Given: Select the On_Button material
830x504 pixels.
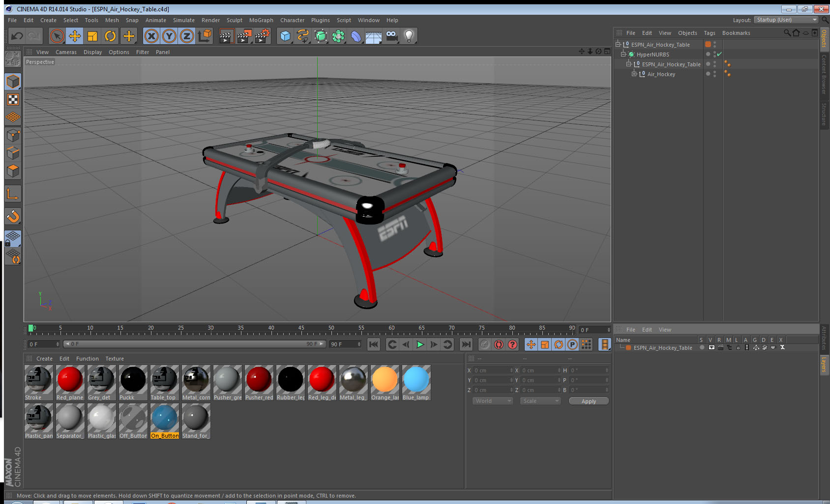Looking at the screenshot, I should (x=164, y=421).
